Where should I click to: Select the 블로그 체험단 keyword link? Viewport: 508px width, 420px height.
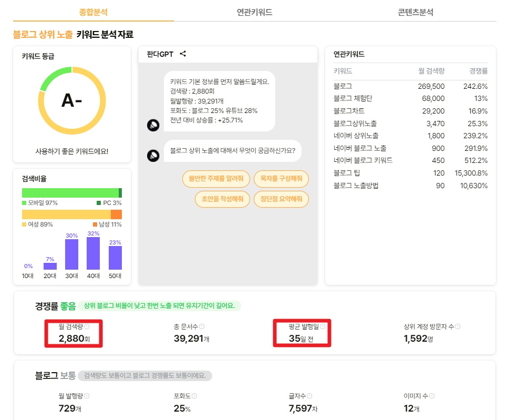(354, 98)
